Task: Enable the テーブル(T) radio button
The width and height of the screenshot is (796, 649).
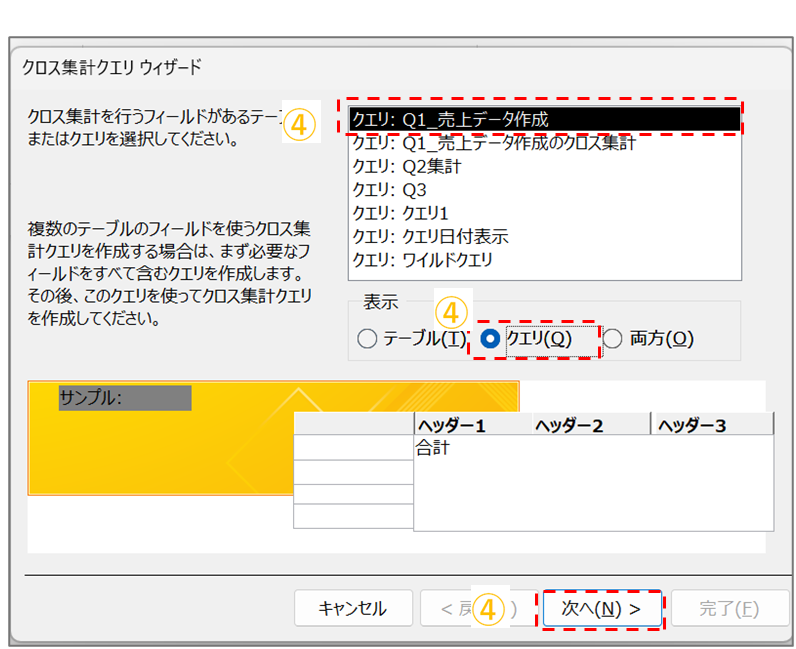Action: [367, 339]
